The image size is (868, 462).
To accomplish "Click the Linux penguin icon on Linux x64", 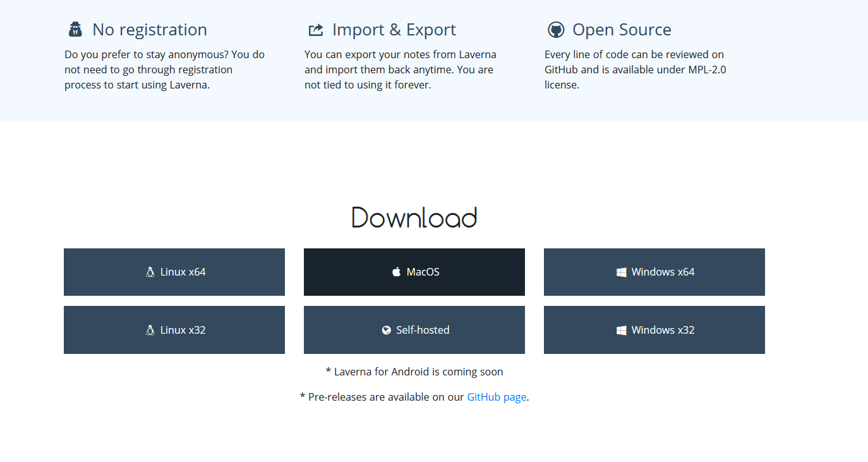I will click(x=150, y=272).
